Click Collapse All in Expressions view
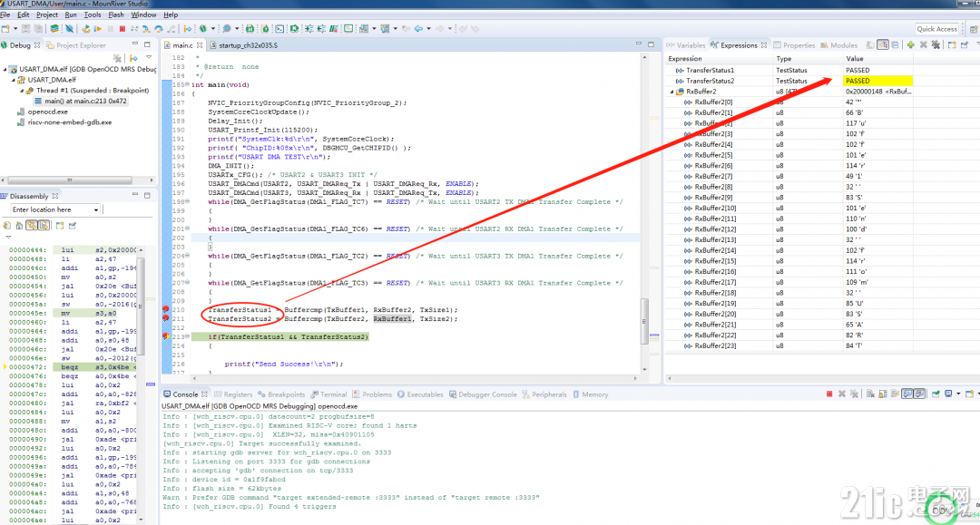980x525 pixels. pyautogui.click(x=895, y=45)
